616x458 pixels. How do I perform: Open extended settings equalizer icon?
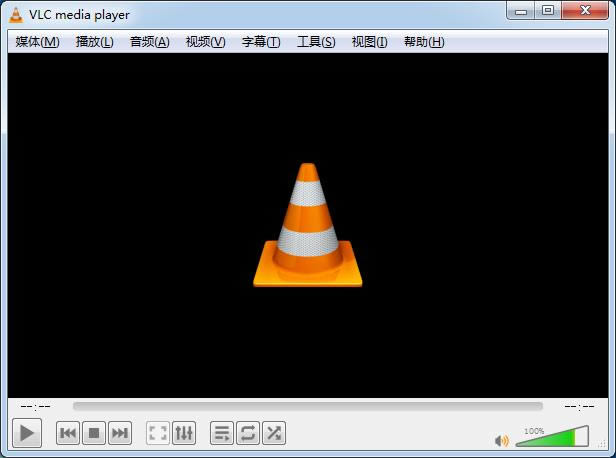point(184,433)
